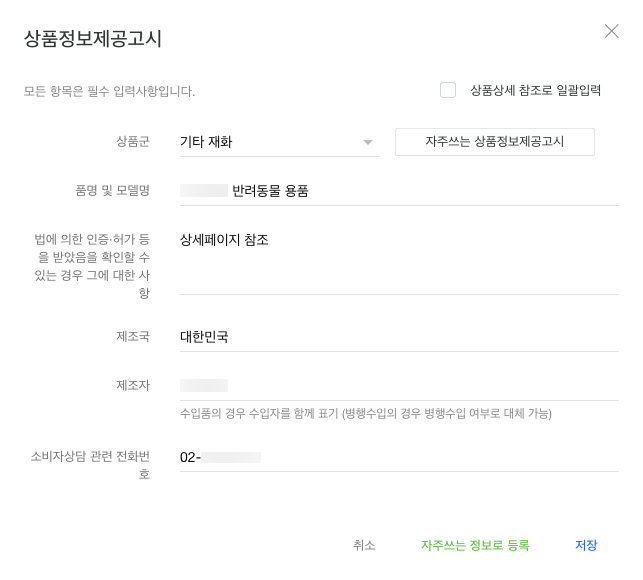Click the 상품상세 참조로 일괄입력 label text

pos(535,90)
